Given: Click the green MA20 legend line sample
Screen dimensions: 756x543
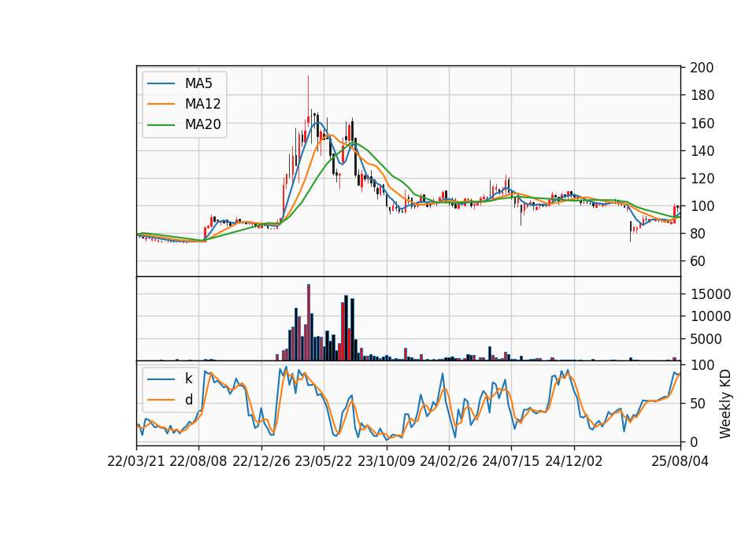Looking at the screenshot, I should click(x=161, y=124).
